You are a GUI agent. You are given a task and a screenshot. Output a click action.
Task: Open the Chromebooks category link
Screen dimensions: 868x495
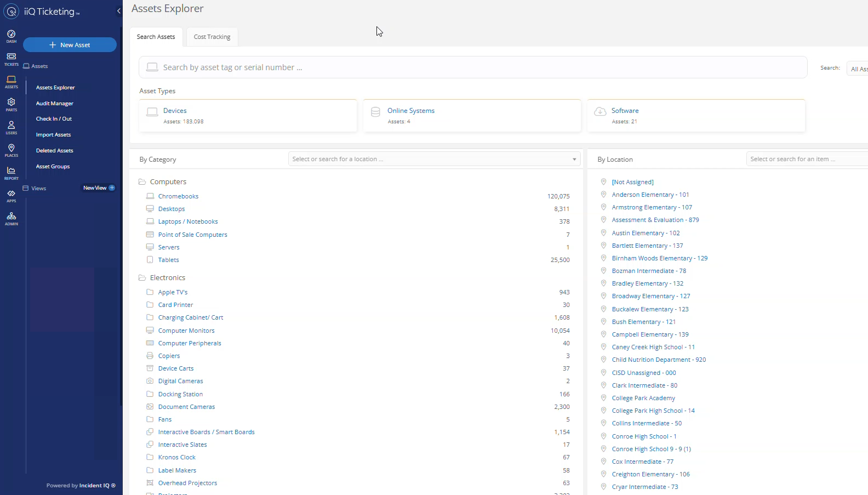click(x=178, y=196)
